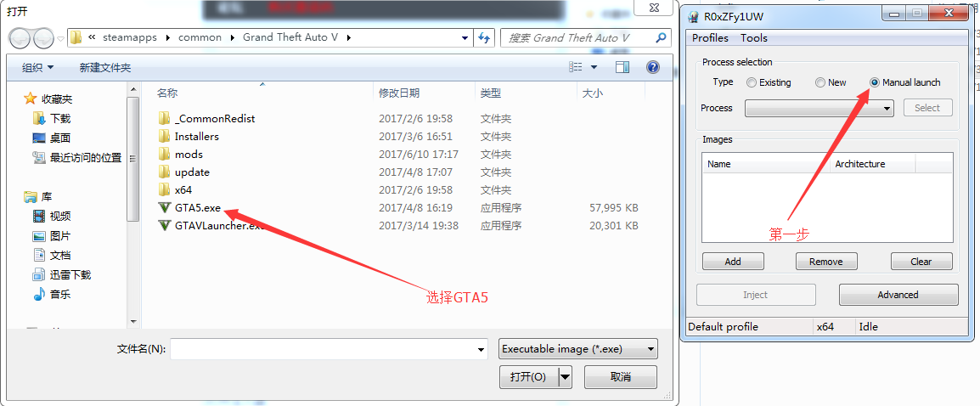The height and width of the screenshot is (406, 980).
Task: Select the Manual launch radio button
Action: pyautogui.click(x=875, y=82)
